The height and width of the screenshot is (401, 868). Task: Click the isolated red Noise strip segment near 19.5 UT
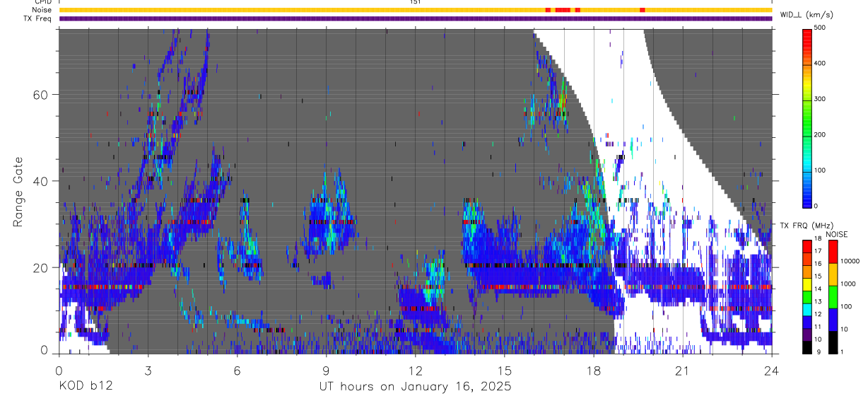click(642, 10)
